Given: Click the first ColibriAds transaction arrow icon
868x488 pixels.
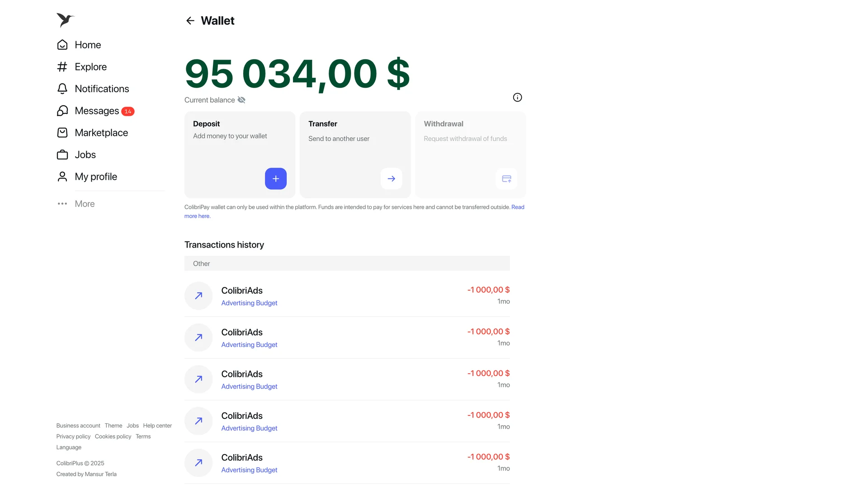Looking at the screenshot, I should pyautogui.click(x=198, y=296).
